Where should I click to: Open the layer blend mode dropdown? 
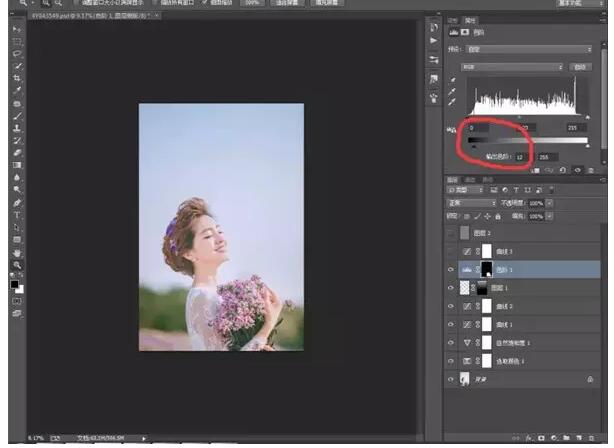coord(470,203)
